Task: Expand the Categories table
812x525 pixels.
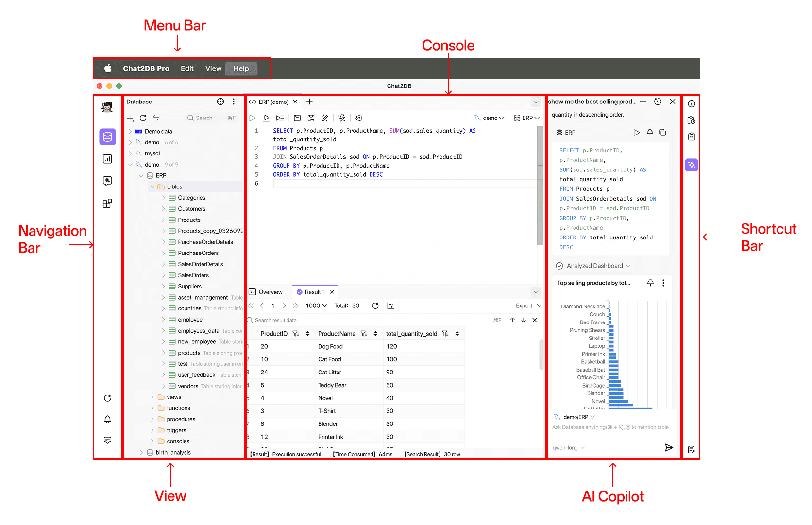Action: [x=163, y=198]
